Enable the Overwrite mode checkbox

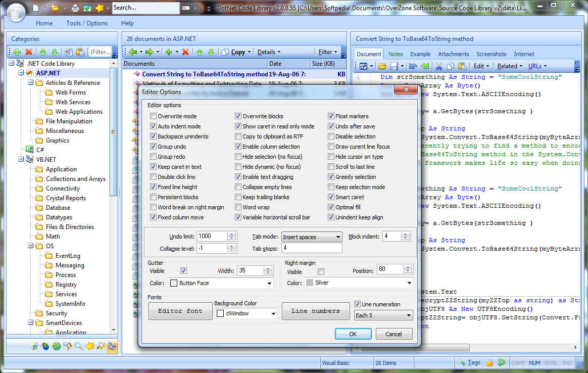coord(153,116)
